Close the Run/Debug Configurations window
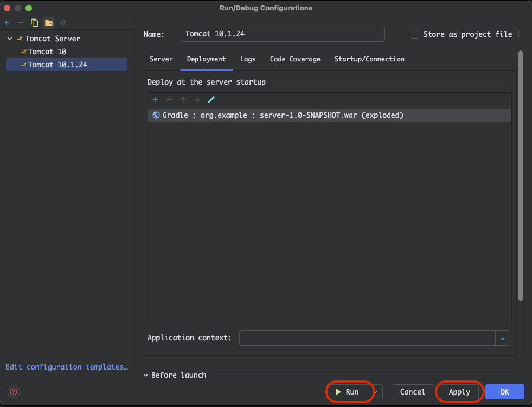 click(x=7, y=8)
